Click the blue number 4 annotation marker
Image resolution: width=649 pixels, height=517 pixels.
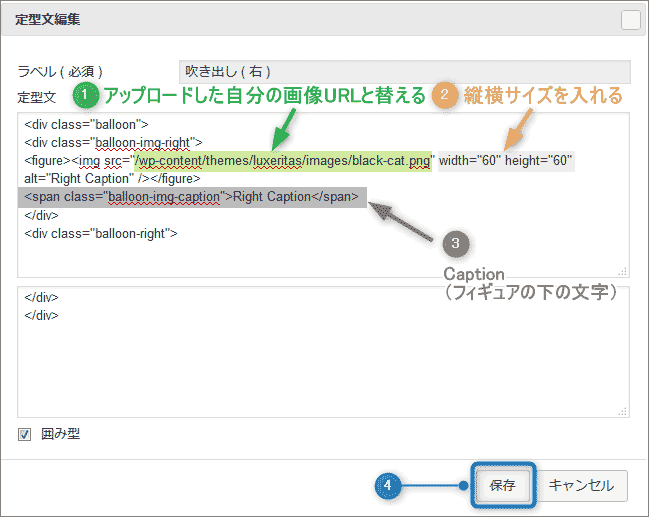(388, 485)
